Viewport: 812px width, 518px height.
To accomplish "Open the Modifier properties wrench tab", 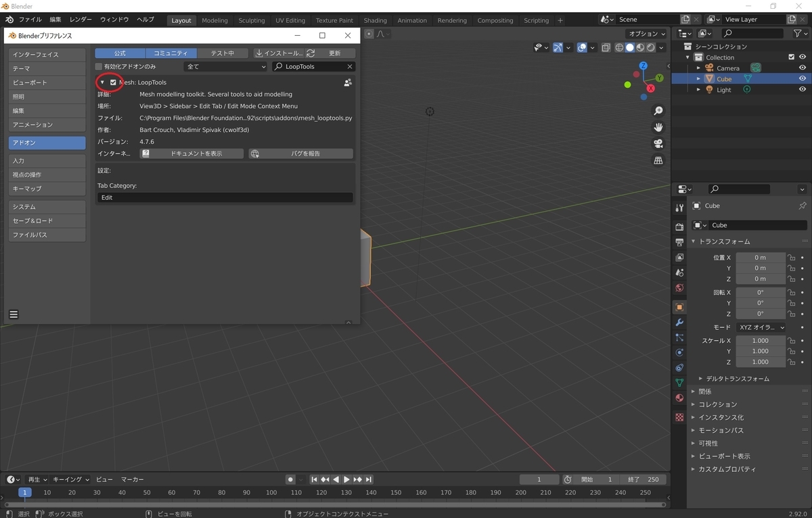I will pyautogui.click(x=679, y=322).
